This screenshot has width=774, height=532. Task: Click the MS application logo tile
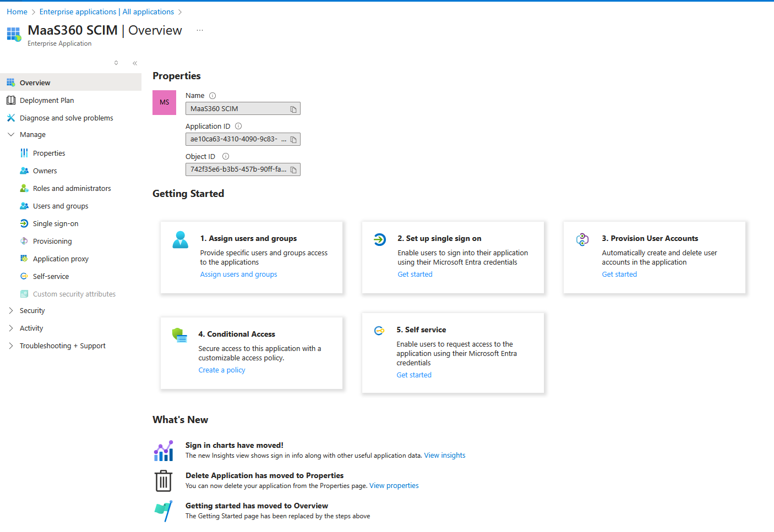[x=164, y=102]
